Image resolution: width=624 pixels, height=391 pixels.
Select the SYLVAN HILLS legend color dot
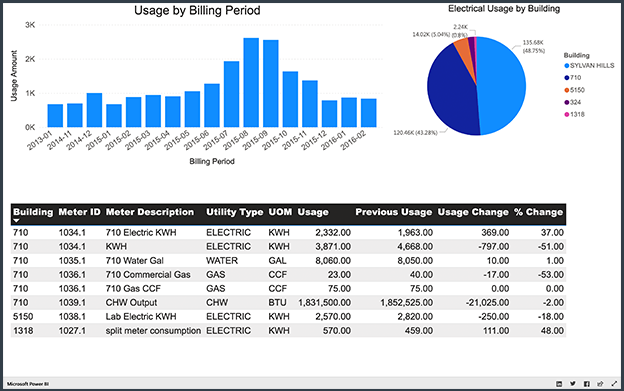pos(567,66)
